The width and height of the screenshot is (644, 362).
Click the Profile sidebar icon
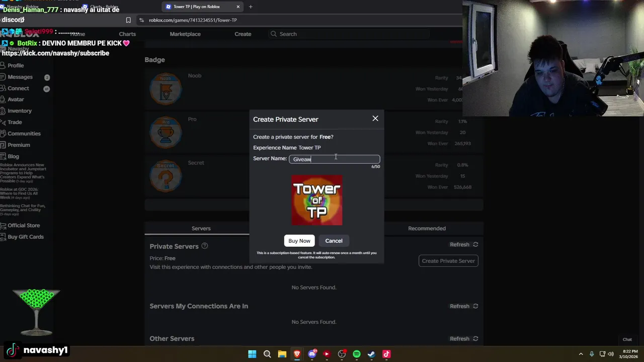(3, 65)
